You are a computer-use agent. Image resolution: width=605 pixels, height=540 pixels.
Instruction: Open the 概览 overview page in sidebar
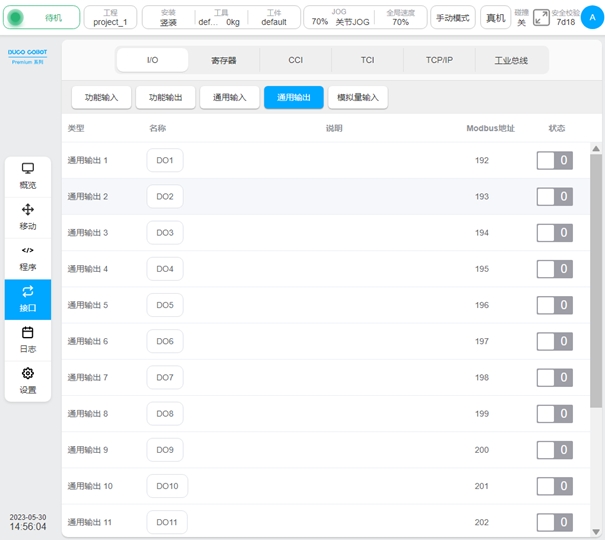pyautogui.click(x=28, y=175)
